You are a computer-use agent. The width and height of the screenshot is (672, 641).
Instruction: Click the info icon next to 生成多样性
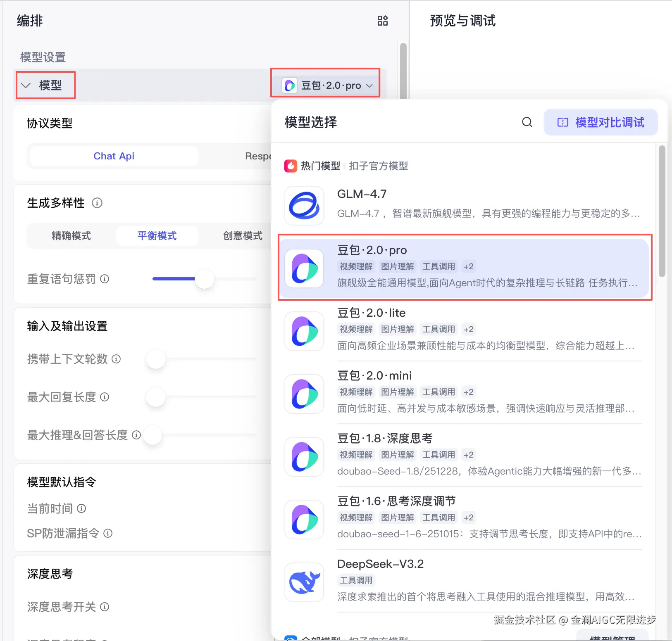pos(97,203)
